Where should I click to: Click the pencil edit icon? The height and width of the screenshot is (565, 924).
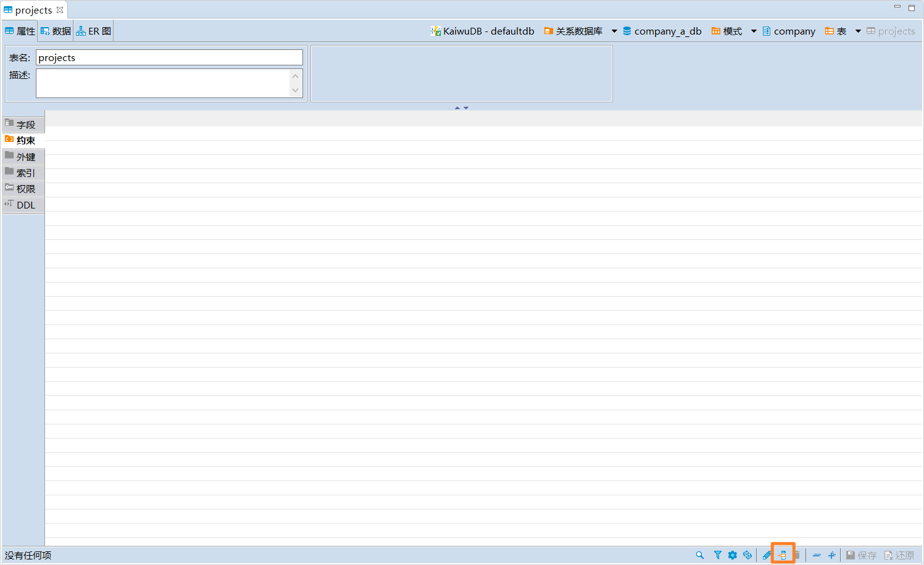[x=767, y=555]
